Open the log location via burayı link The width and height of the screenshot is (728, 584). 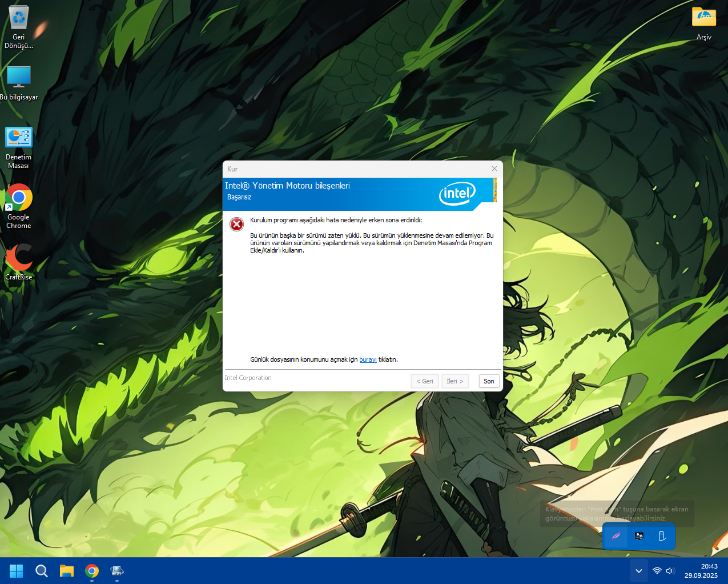[368, 360]
